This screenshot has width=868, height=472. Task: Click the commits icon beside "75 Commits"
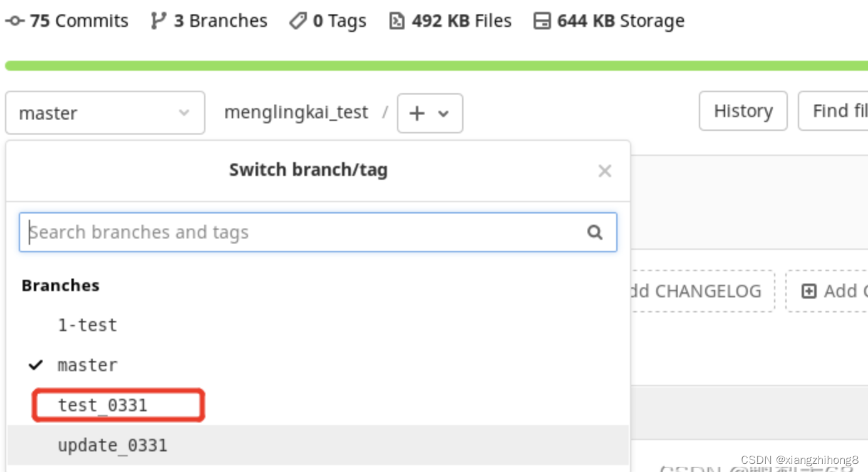[14, 20]
